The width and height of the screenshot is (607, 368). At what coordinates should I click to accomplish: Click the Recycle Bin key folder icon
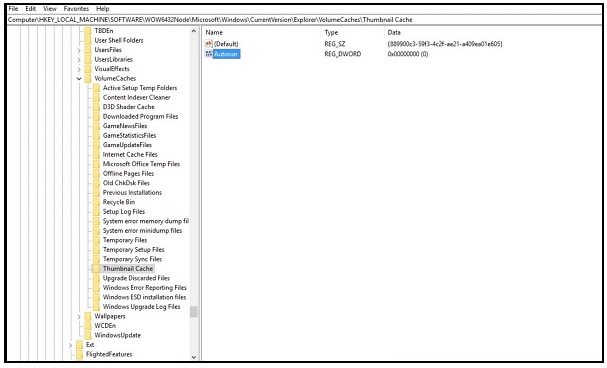[x=96, y=202]
